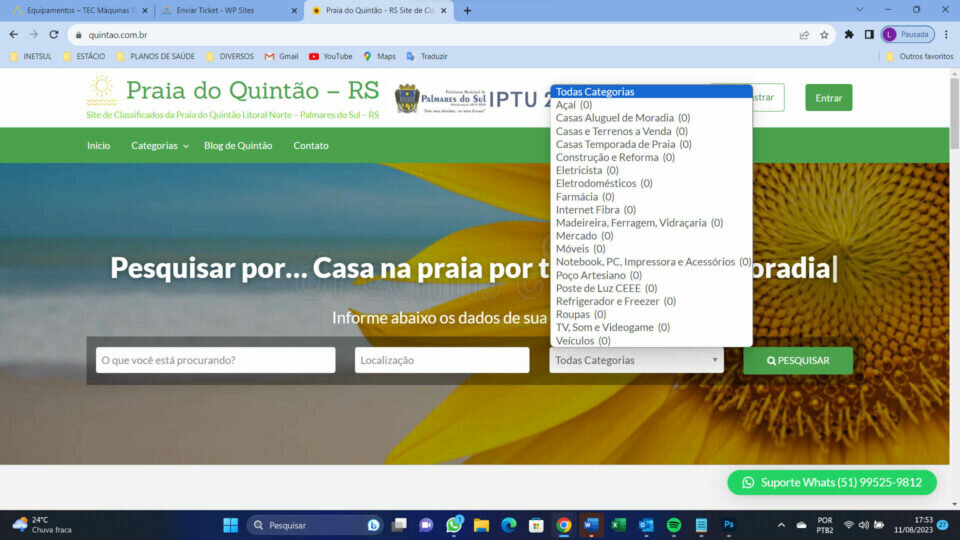Open PLANOS DE SAÚDE bookmark folder

[156, 56]
